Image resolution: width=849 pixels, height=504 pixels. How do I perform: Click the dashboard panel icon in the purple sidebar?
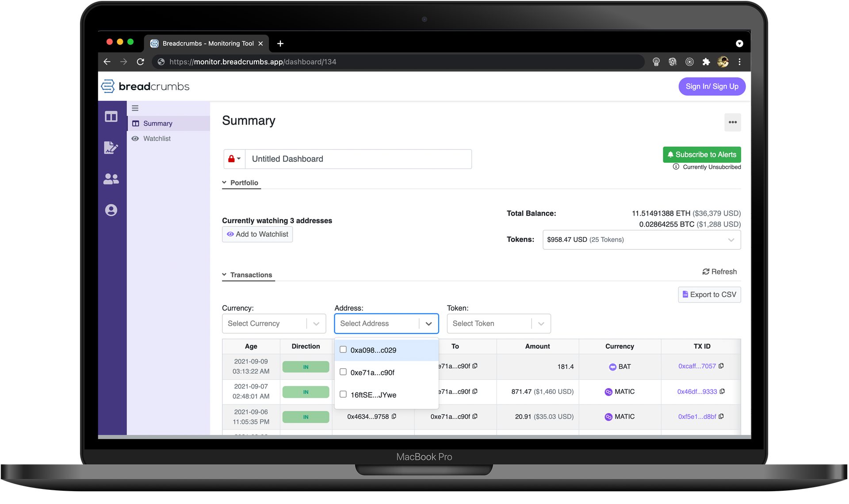point(111,117)
